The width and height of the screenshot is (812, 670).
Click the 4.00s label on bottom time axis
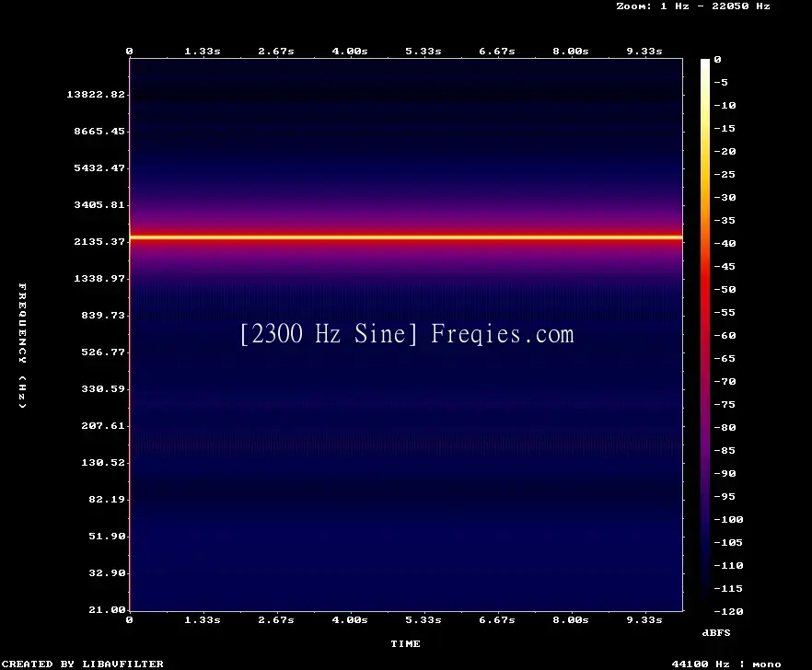[x=350, y=619]
